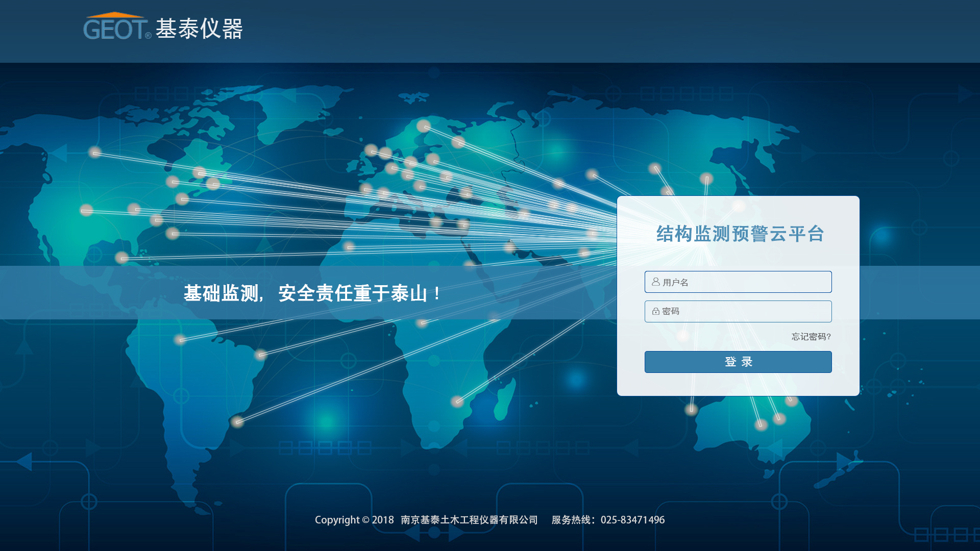
Task: Click the orange roof shape above GEOT
Action: [115, 15]
